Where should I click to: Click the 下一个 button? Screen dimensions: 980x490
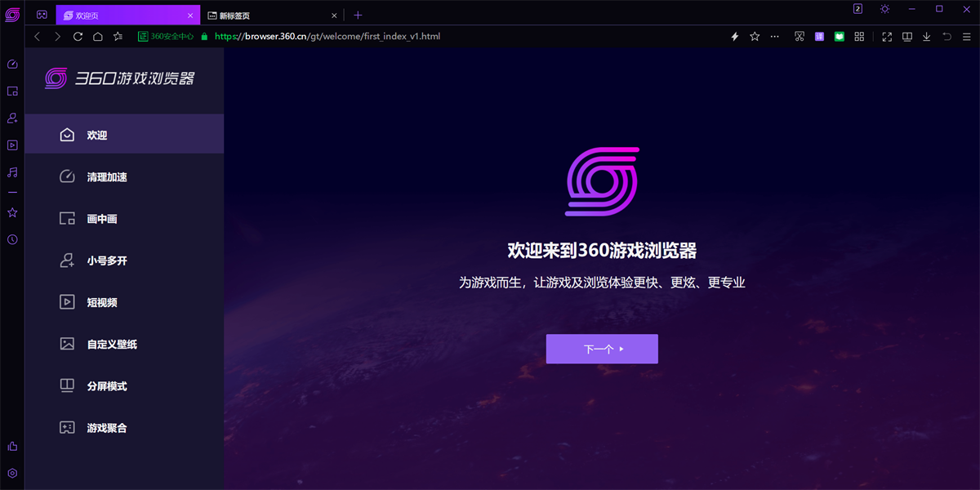click(602, 349)
